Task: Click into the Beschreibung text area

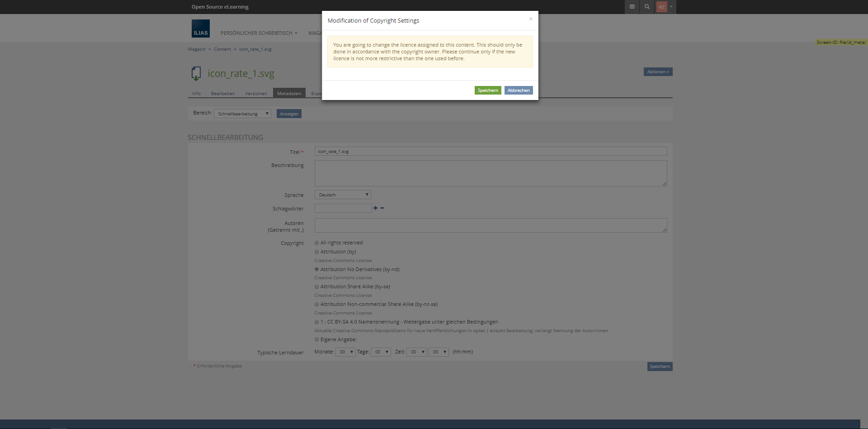Action: [x=491, y=173]
